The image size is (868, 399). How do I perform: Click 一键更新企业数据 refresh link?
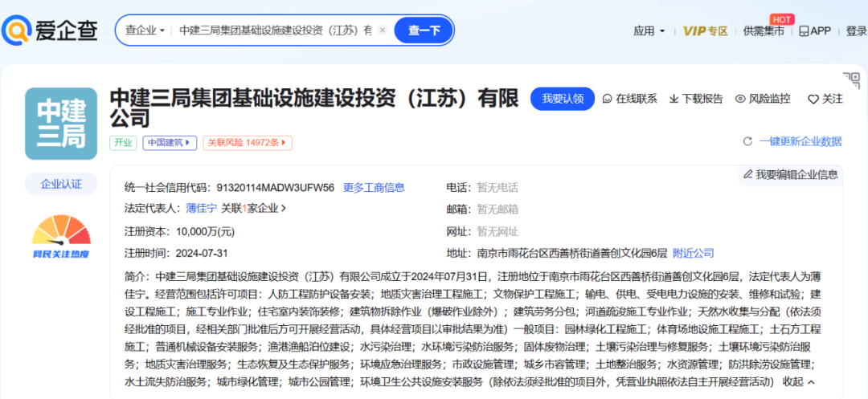click(x=792, y=141)
